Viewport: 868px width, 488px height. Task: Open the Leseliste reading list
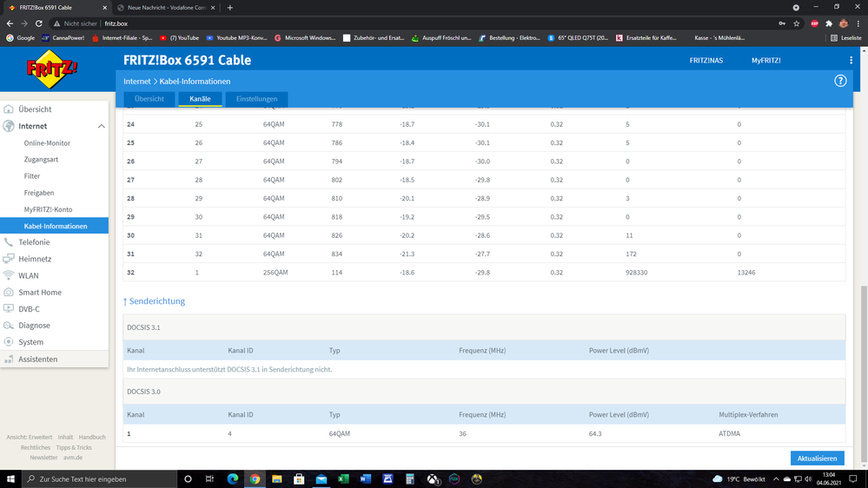pyautogui.click(x=846, y=38)
